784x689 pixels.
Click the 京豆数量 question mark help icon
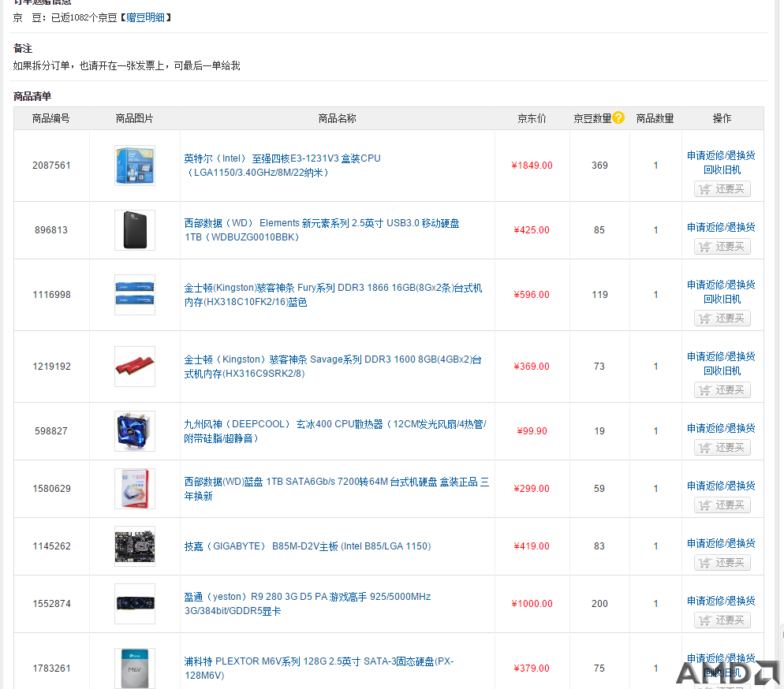pos(618,117)
